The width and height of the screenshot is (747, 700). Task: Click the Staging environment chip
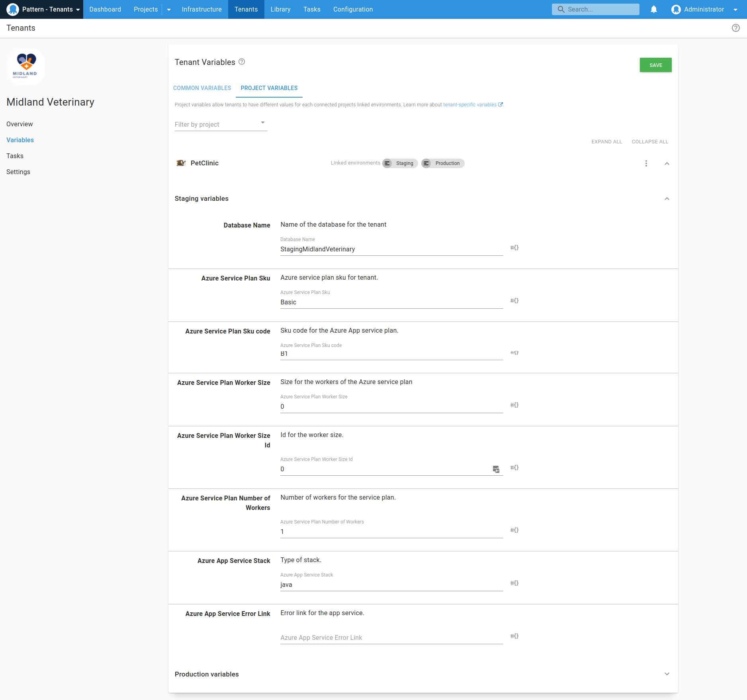click(x=400, y=163)
